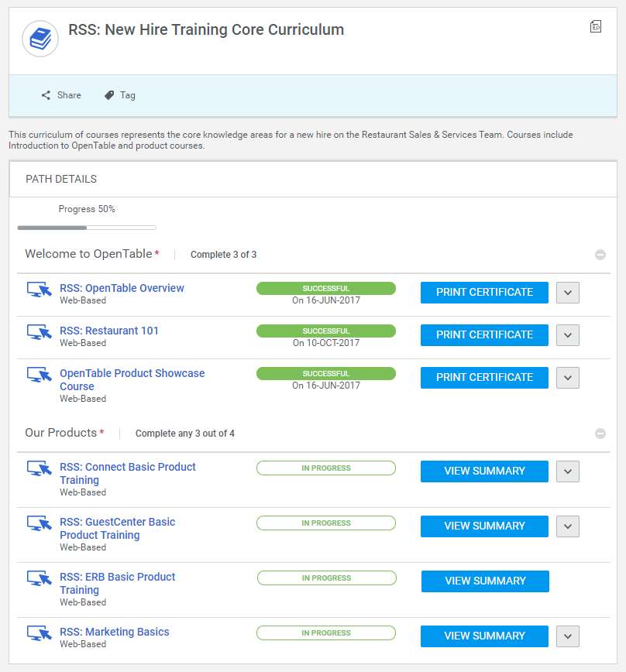
Task: Open RSS: Connect Basic Product Training link
Action: point(127,473)
